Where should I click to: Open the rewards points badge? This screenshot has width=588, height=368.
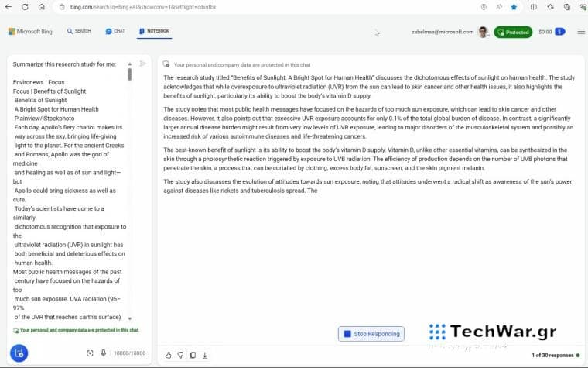pyautogui.click(x=560, y=32)
